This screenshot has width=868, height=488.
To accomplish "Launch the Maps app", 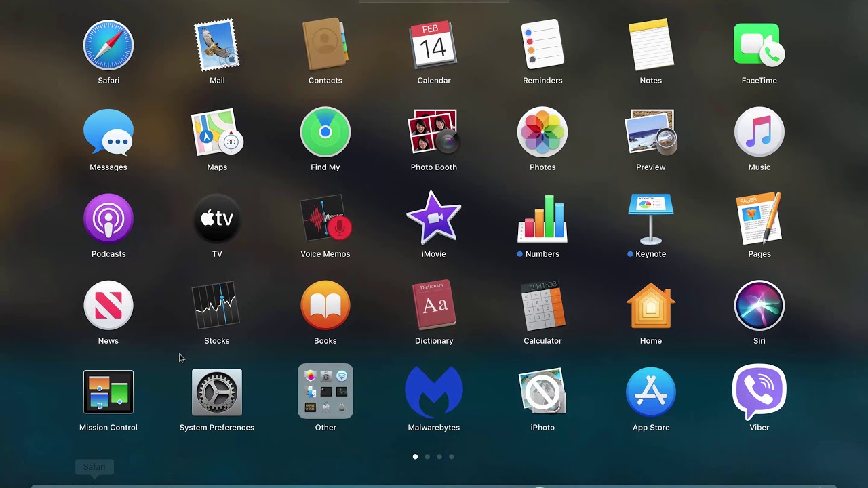I will 217,132.
